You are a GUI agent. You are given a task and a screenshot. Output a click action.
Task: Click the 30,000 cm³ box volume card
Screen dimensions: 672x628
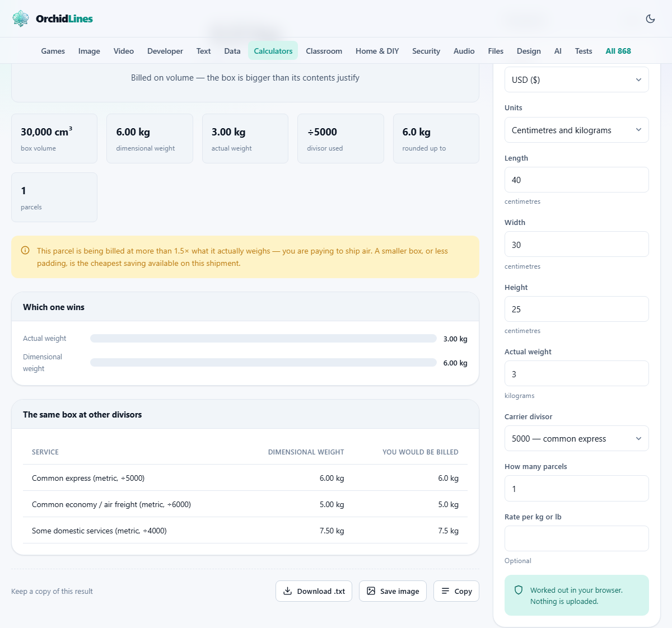(x=54, y=139)
